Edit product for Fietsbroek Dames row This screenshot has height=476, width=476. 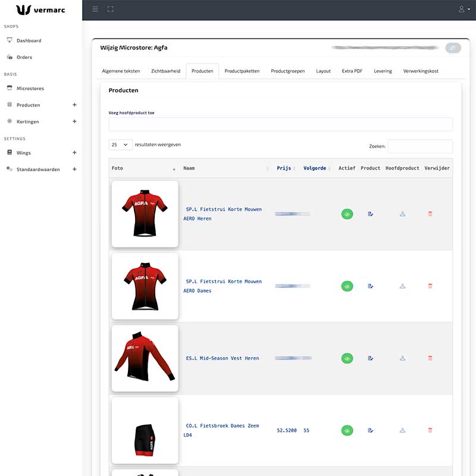pos(370,430)
